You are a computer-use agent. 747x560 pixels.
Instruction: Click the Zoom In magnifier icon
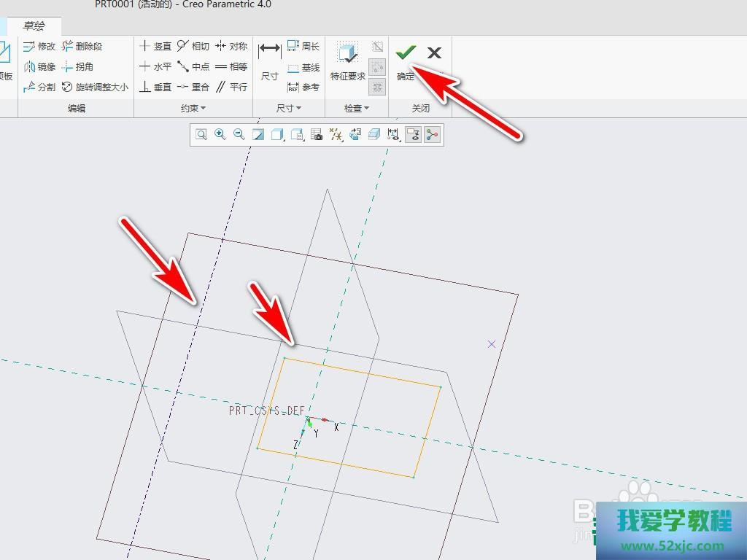tap(220, 134)
